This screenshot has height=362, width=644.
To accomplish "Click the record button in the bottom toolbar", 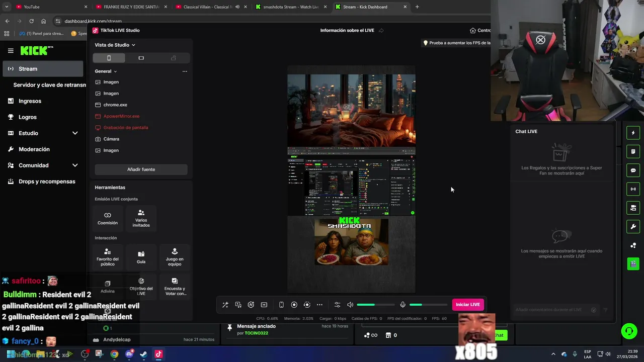I will click(294, 305).
